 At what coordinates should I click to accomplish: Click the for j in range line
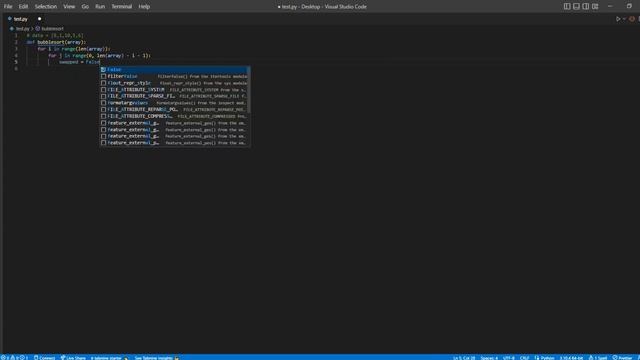[100, 55]
